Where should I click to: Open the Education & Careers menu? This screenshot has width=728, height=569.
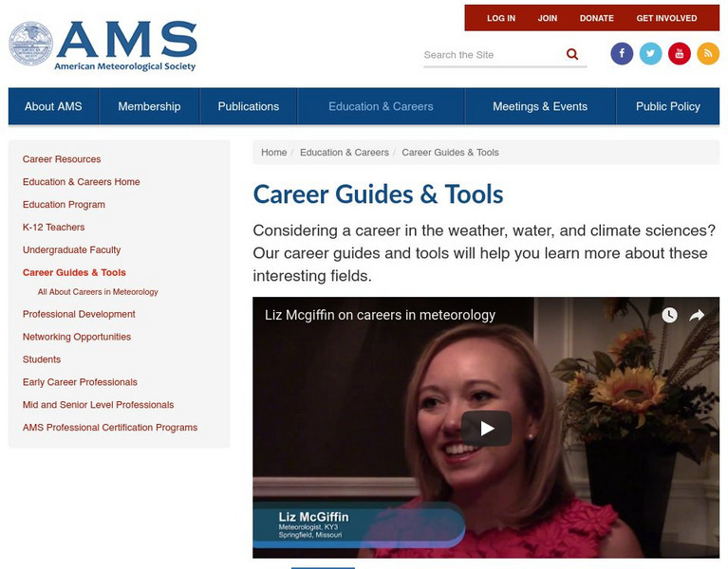pos(381,106)
